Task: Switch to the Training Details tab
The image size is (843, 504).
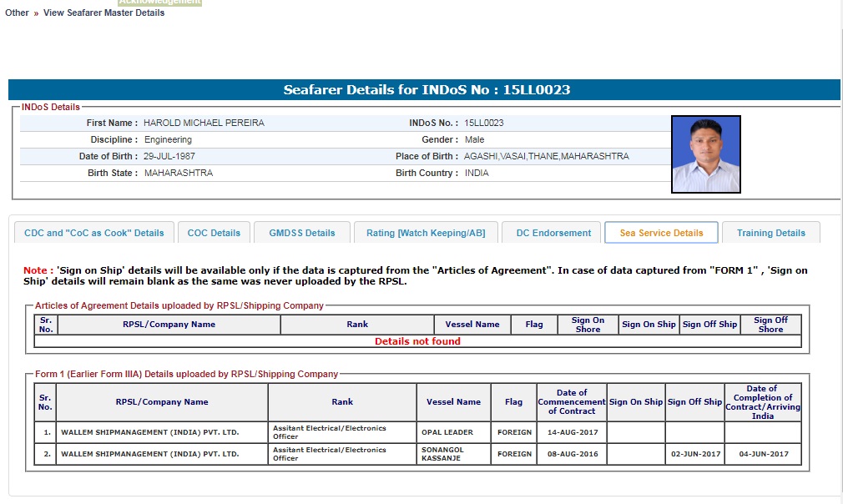Action: pyautogui.click(x=770, y=233)
